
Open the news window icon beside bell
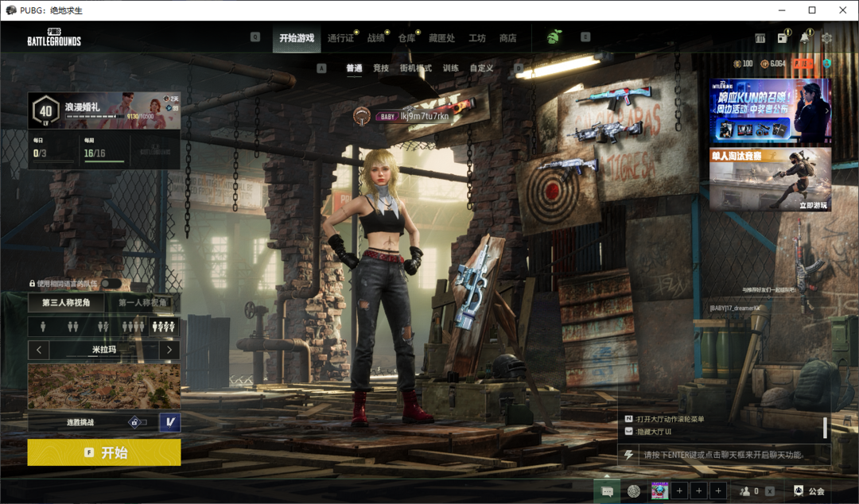pyautogui.click(x=783, y=38)
